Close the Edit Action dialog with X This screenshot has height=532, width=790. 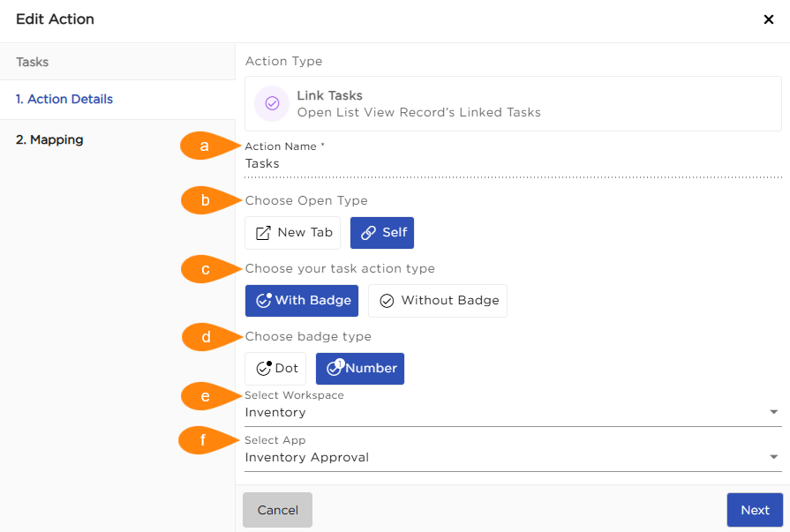768,19
